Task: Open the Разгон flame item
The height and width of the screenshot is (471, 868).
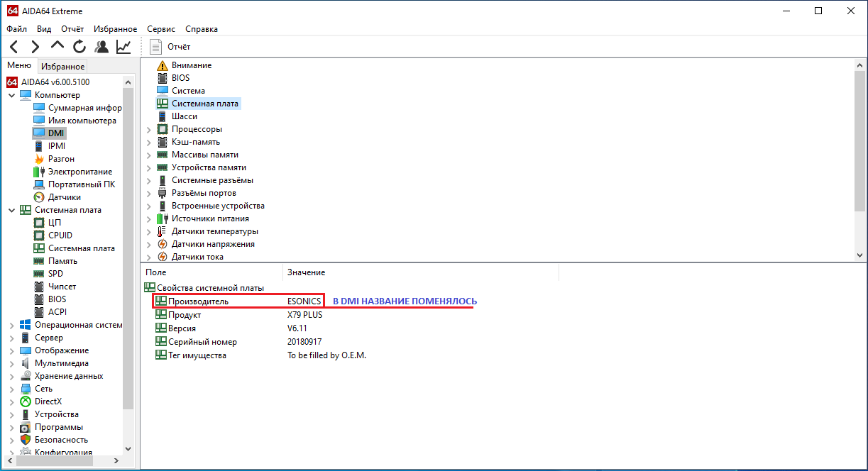Action: tap(54, 159)
